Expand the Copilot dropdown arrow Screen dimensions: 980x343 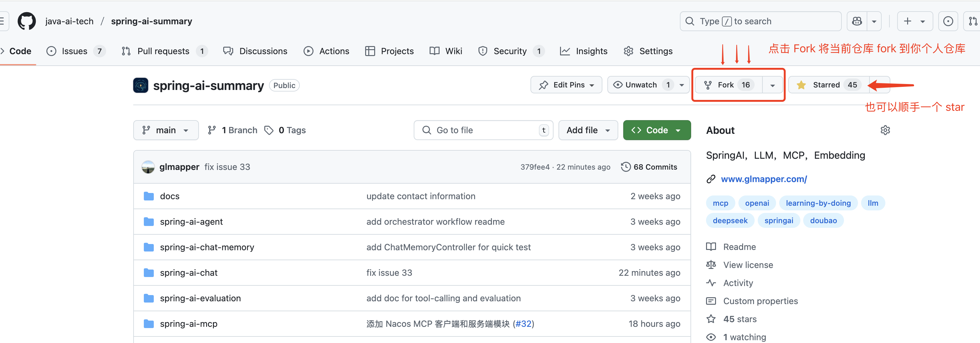(x=874, y=21)
